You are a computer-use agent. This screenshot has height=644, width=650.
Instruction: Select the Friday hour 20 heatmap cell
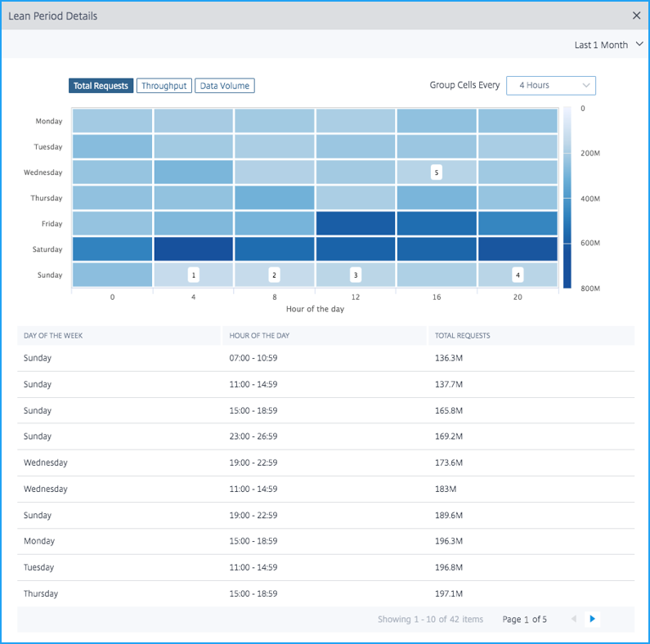(x=518, y=223)
